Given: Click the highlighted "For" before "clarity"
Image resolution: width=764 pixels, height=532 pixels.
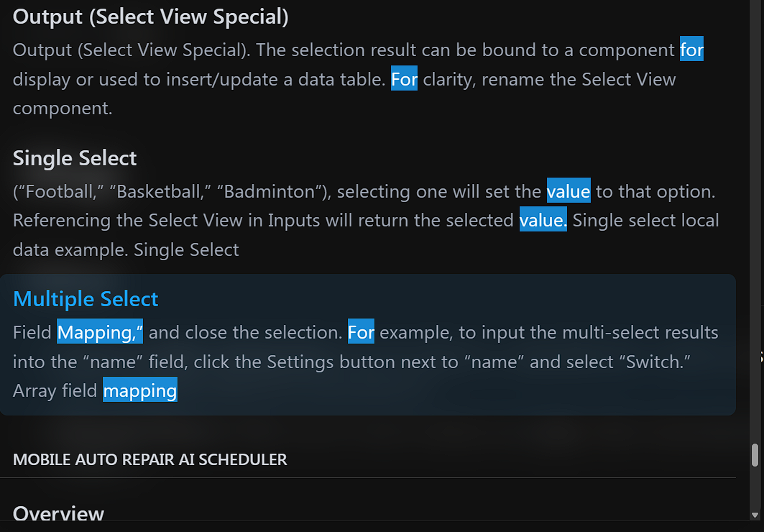Looking at the screenshot, I should pos(404,79).
